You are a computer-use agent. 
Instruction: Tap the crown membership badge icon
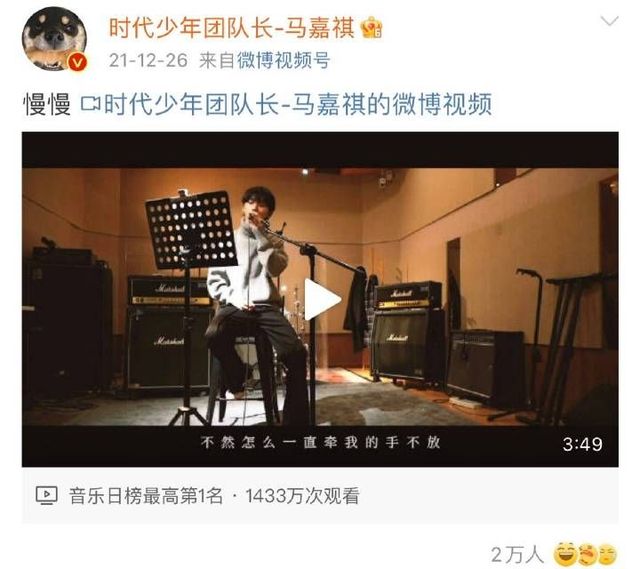372,28
